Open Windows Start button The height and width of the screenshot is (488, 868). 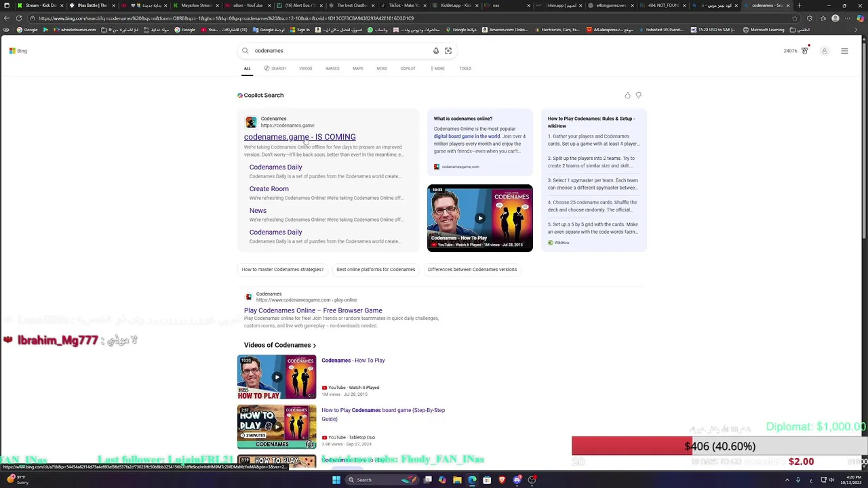(336, 480)
